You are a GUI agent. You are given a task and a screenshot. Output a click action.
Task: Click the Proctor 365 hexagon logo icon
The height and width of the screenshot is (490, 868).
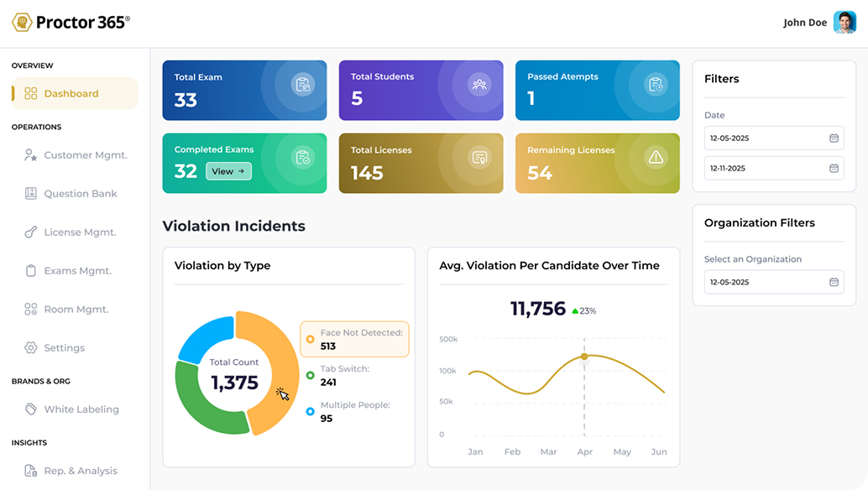22,22
